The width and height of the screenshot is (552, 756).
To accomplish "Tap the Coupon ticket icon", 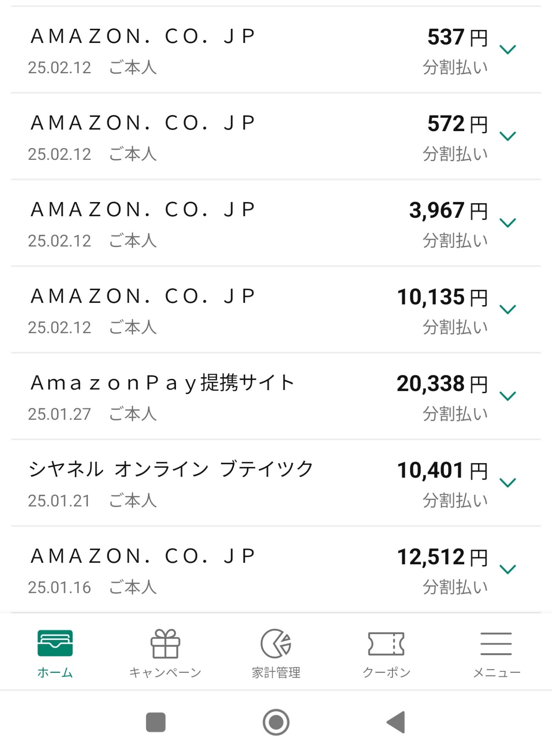I will click(x=386, y=644).
